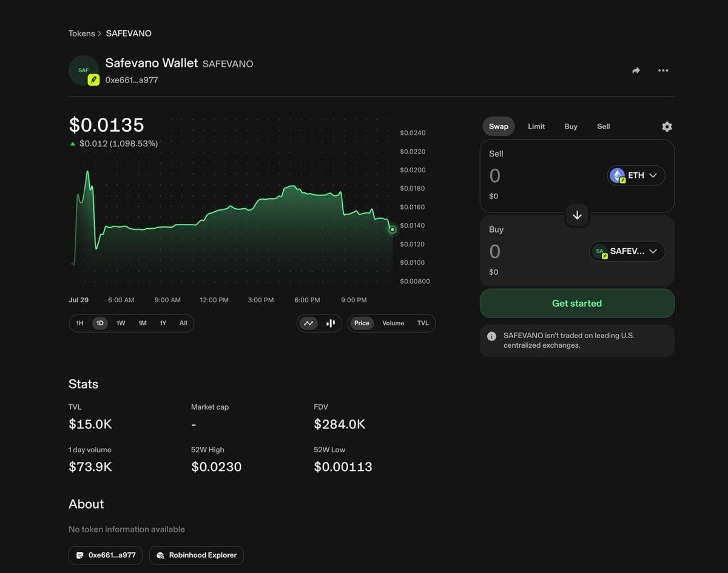The height and width of the screenshot is (573, 728).
Task: Select the candlestick chart view icon
Action: coord(331,323)
